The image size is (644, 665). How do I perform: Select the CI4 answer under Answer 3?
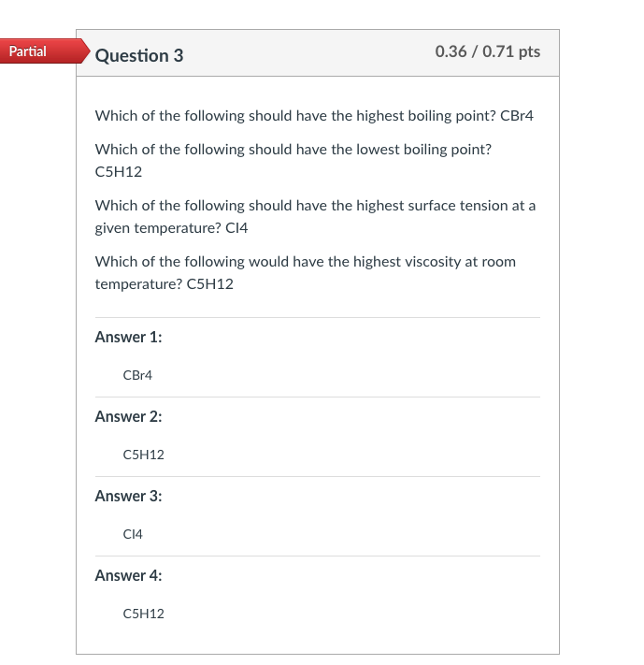click(133, 534)
